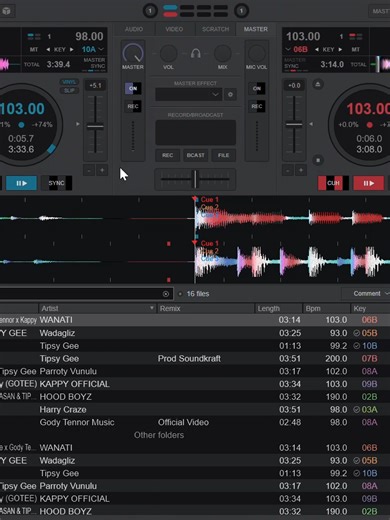Click the right deck pitch minus button
This screenshot has width=390, height=520.
click(x=288, y=170)
